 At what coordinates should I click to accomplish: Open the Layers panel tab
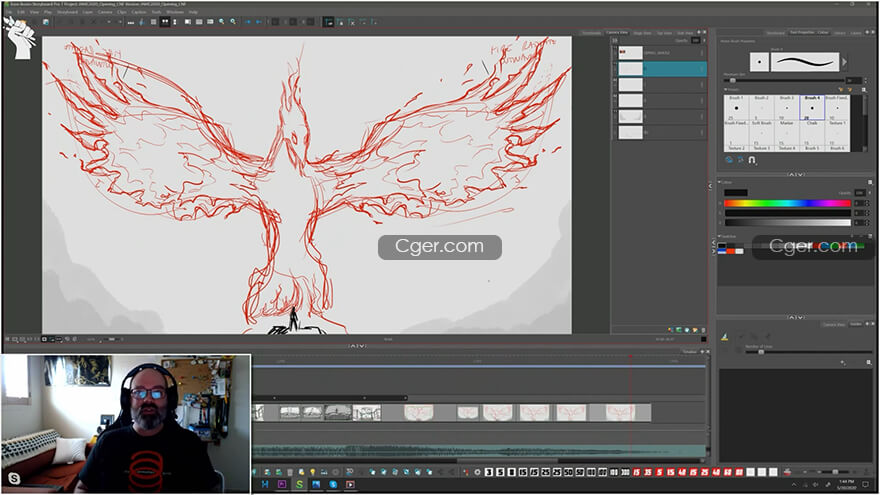click(x=856, y=33)
